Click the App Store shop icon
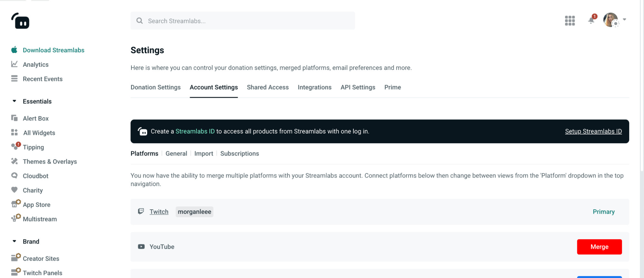The height and width of the screenshot is (278, 644). pos(16,204)
